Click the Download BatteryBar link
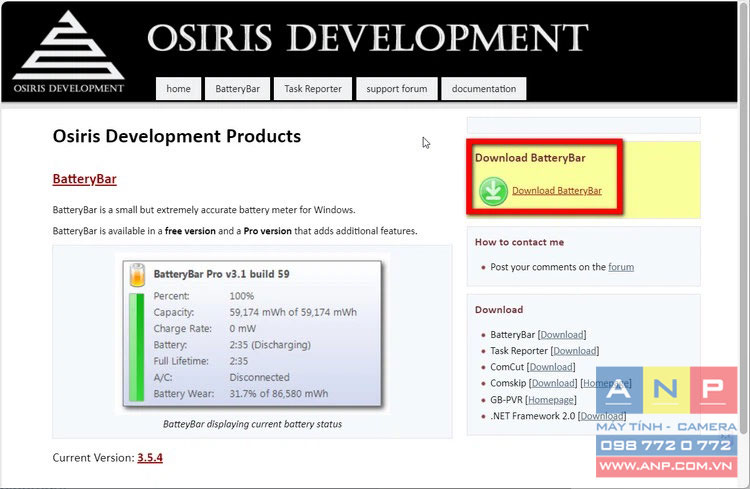Screen dimensions: 750x489 [x=557, y=190]
